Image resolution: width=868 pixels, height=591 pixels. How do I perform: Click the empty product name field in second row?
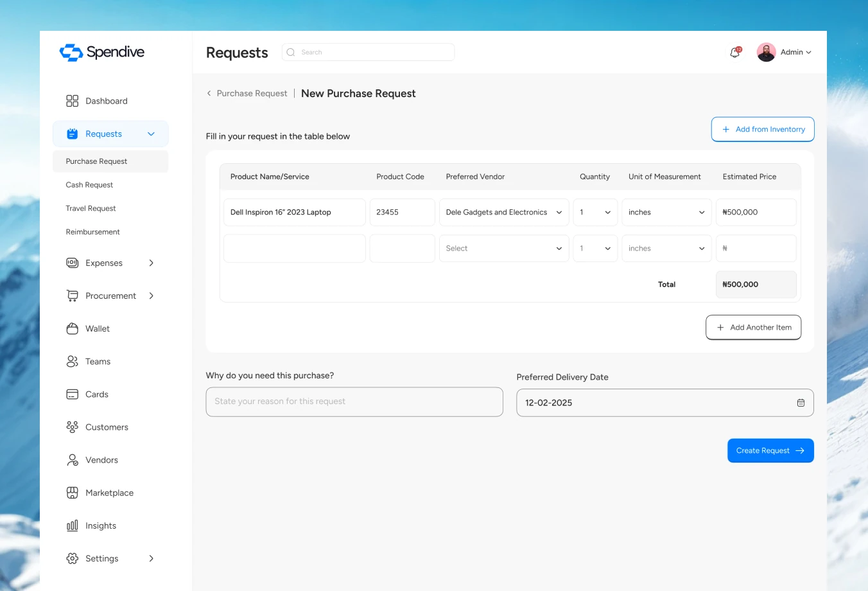click(295, 248)
